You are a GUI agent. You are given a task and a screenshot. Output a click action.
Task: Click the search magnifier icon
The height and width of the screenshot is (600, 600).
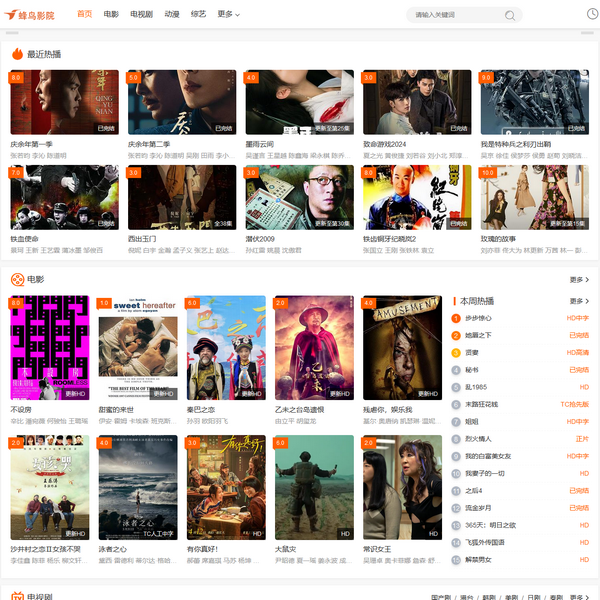(x=510, y=15)
